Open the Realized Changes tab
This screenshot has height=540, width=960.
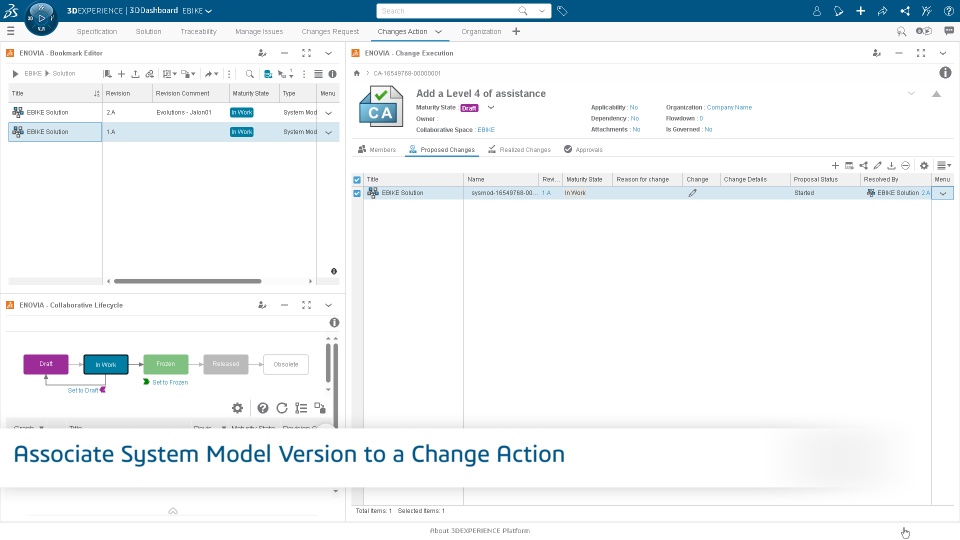520,149
